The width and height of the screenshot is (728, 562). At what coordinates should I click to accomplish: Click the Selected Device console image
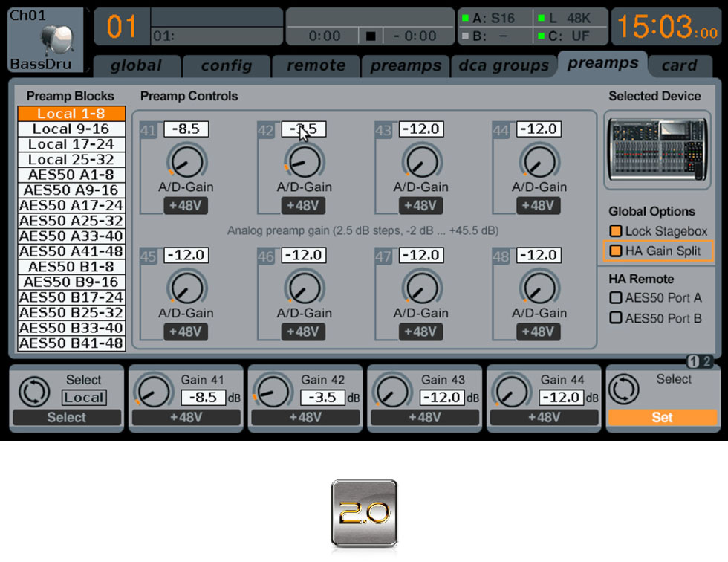pyautogui.click(x=657, y=149)
